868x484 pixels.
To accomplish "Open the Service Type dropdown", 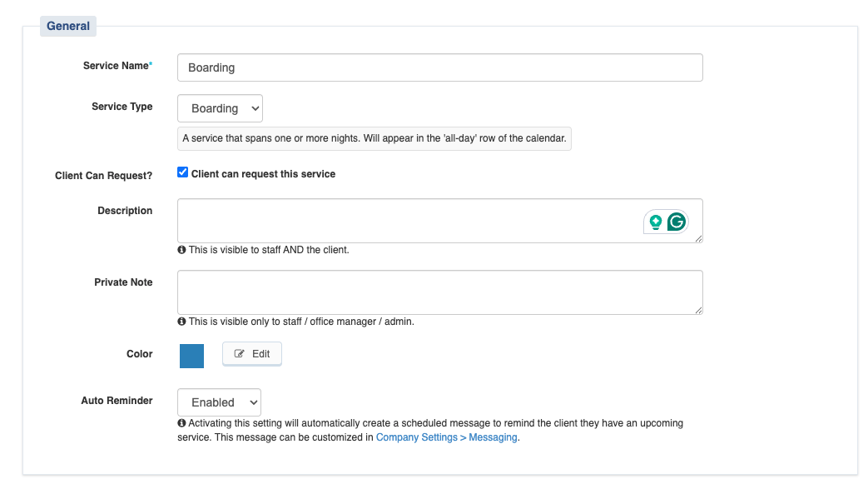I will 220,108.
